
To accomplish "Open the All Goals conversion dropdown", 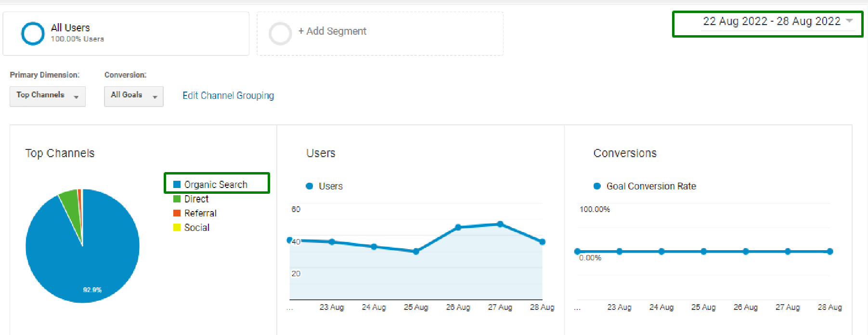I will (134, 96).
